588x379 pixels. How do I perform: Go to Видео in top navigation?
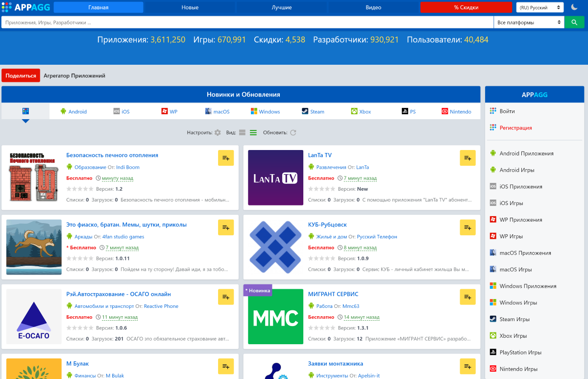tap(373, 7)
